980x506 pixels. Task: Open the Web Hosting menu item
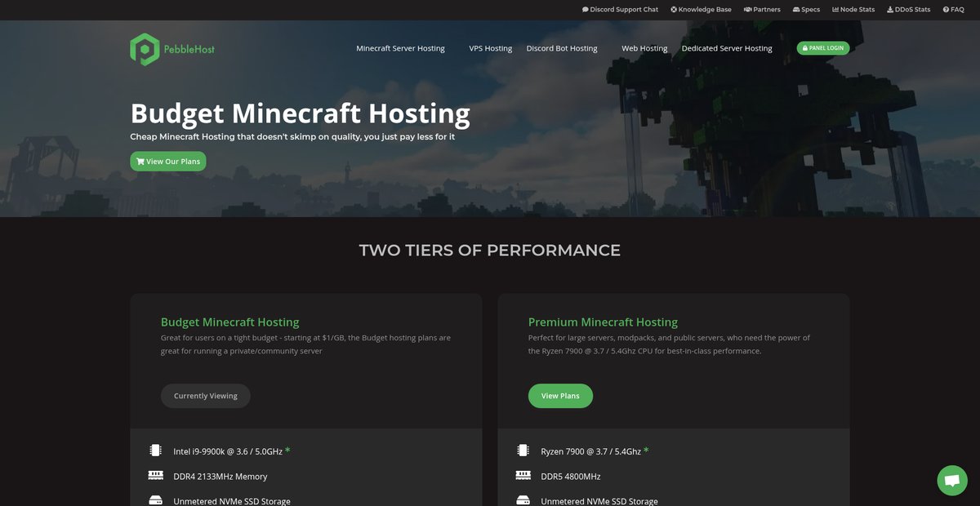point(644,48)
